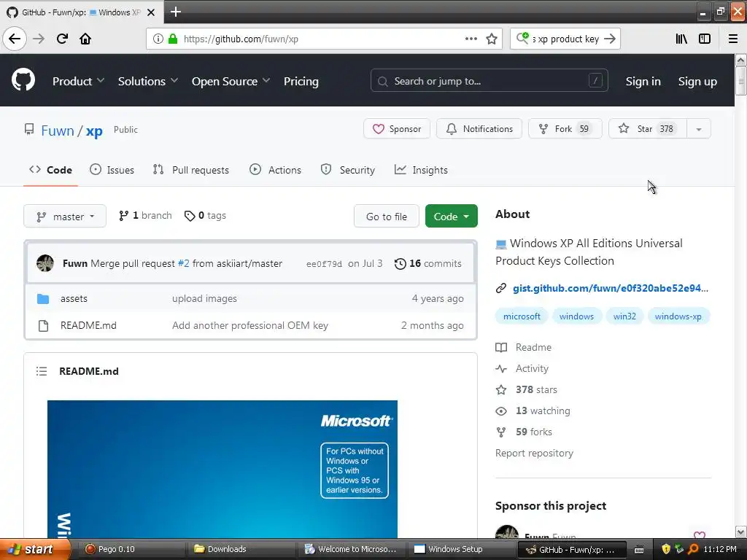Open the README table of contents icon

tap(42, 371)
